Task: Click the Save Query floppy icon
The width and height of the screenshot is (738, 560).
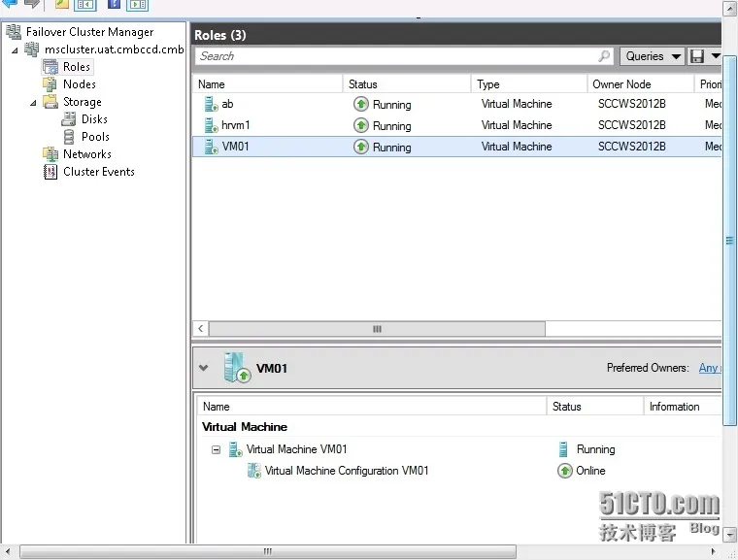Action: click(697, 56)
